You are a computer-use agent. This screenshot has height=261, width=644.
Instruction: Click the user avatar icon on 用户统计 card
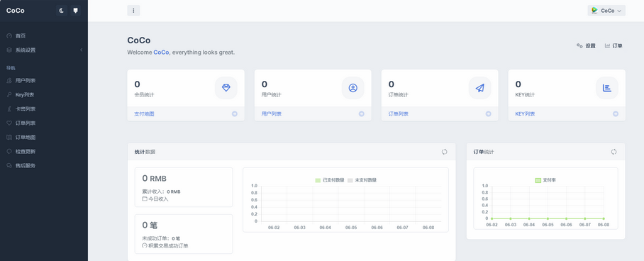point(353,88)
